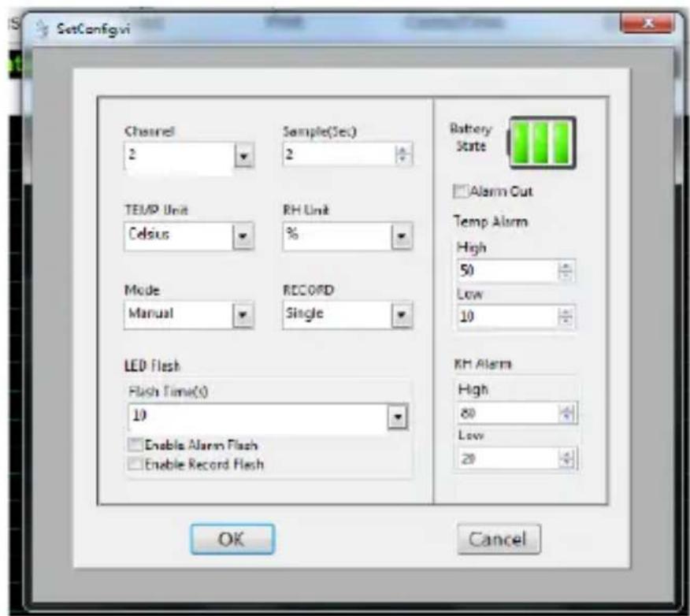
Task: Open the Channel dropdown arrow
Action: point(243,156)
